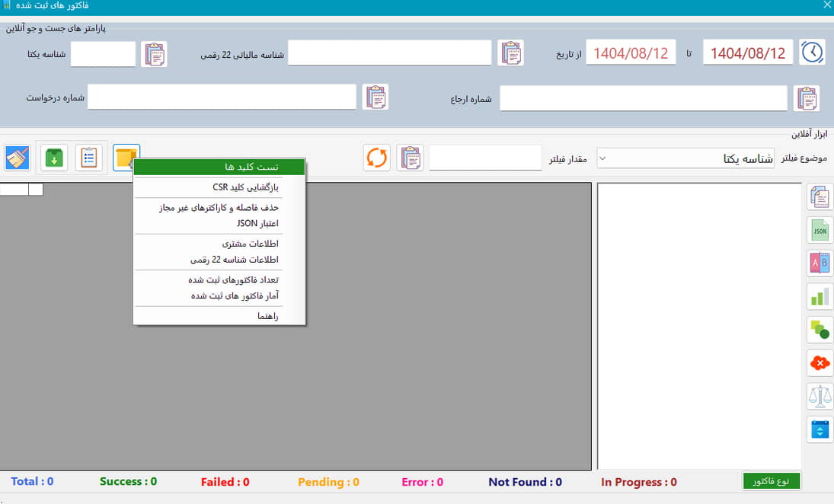Click the green نوع فاکتور button
The width and height of the screenshot is (834, 504).
pos(771,481)
